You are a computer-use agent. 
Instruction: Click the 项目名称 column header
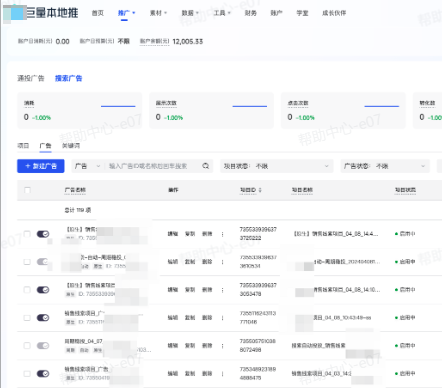[x=302, y=190]
